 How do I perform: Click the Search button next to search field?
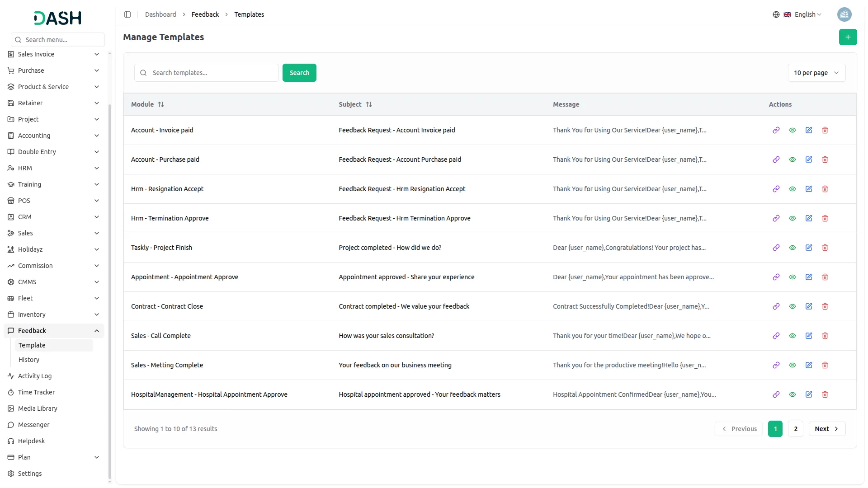tap(299, 72)
